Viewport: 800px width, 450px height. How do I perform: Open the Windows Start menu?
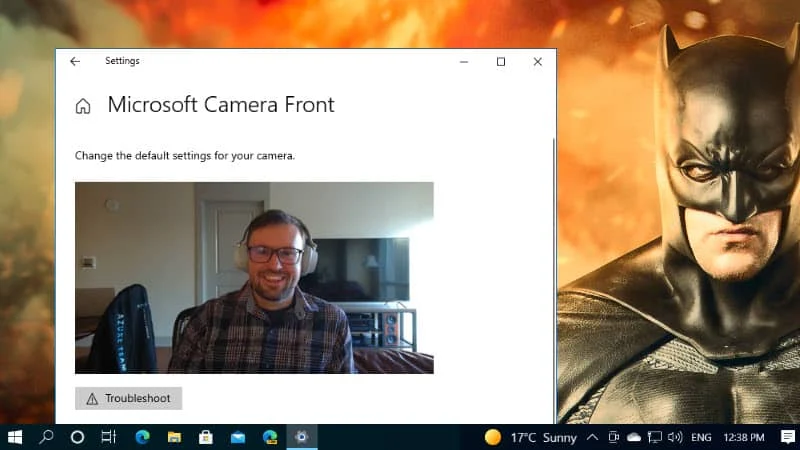[15, 437]
